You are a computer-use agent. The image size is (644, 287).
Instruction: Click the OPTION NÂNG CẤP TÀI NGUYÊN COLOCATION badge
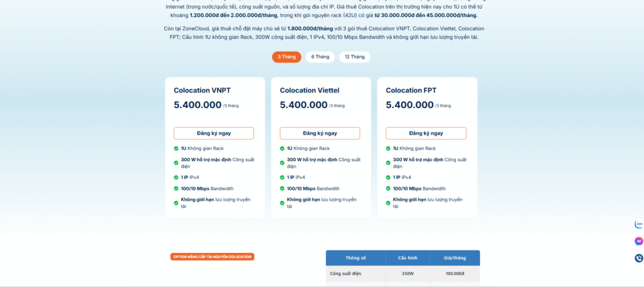click(213, 257)
